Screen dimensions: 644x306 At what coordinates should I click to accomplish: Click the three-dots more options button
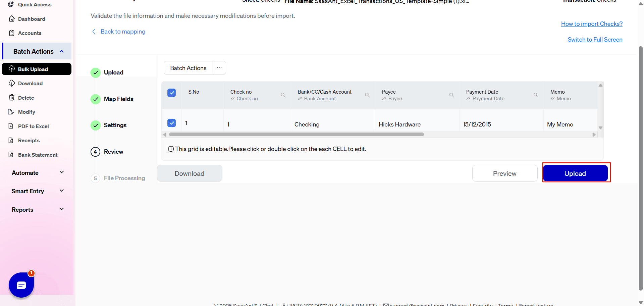pyautogui.click(x=219, y=68)
